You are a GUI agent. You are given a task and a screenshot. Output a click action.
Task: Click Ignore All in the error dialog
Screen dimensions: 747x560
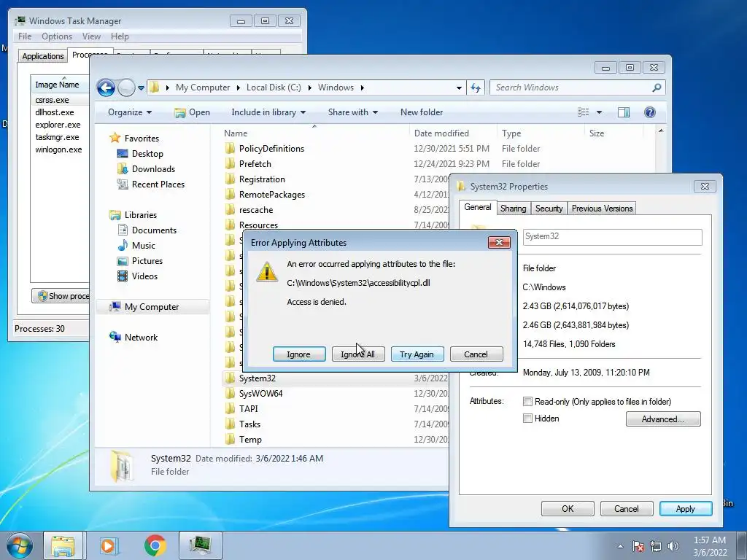click(x=358, y=354)
